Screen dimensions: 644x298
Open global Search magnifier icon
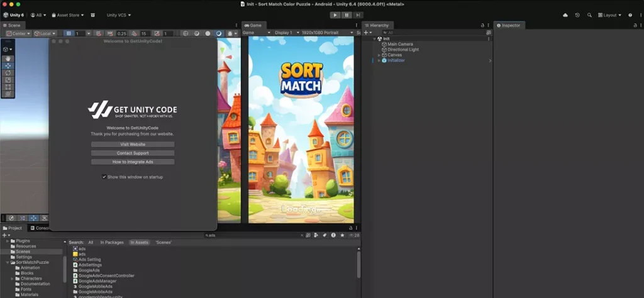pyautogui.click(x=589, y=15)
